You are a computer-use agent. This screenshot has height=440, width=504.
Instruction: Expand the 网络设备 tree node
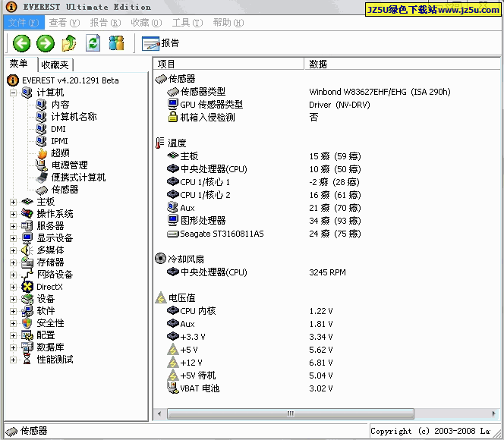coord(13,275)
